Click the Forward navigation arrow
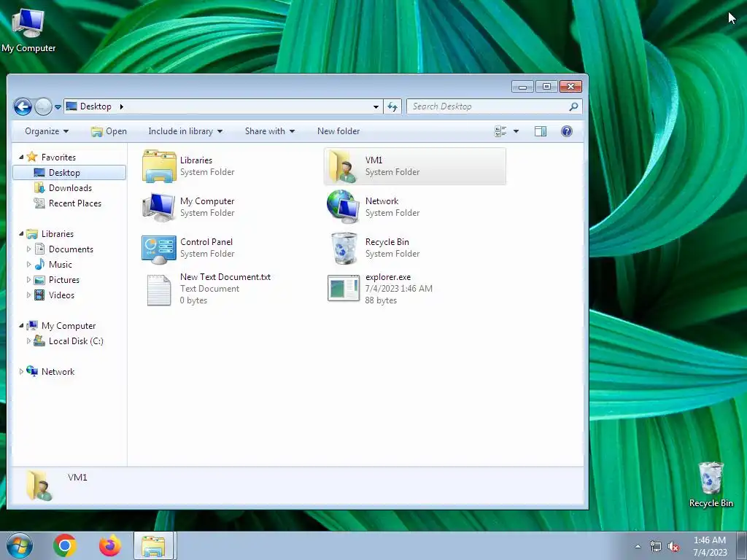The image size is (747, 560). [43, 106]
